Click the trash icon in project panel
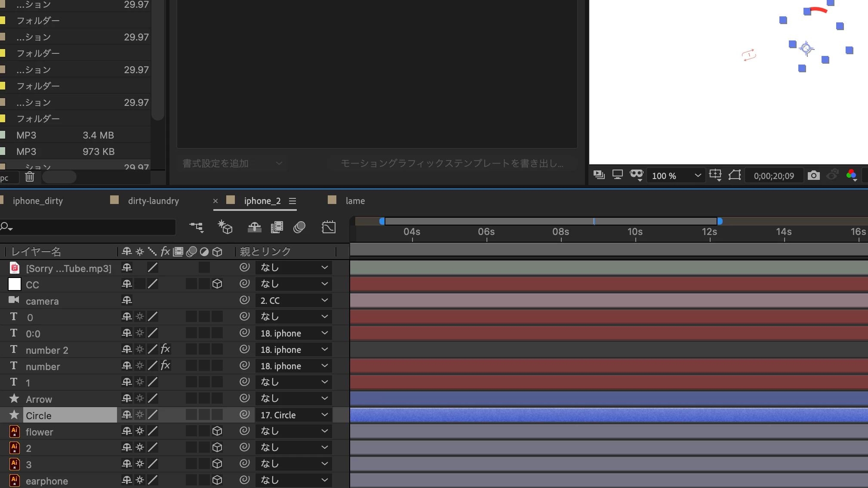 [x=30, y=176]
